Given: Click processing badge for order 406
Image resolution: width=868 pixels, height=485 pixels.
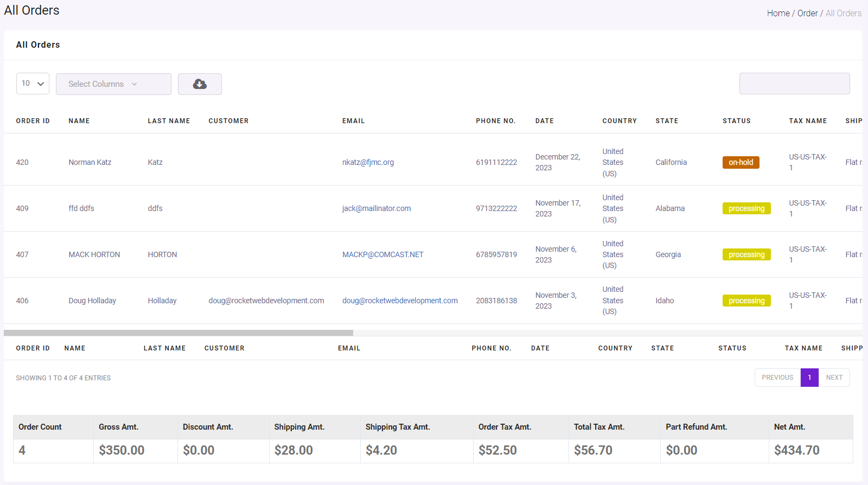Looking at the screenshot, I should click(x=746, y=301).
